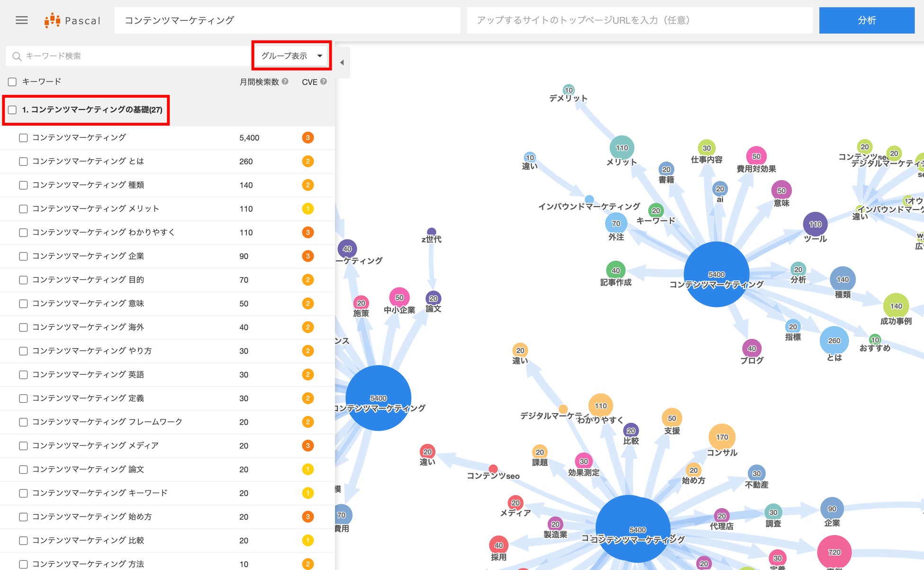Check the select-all キーワード checkbox
Viewport: 924px width, 570px height.
tap(12, 82)
